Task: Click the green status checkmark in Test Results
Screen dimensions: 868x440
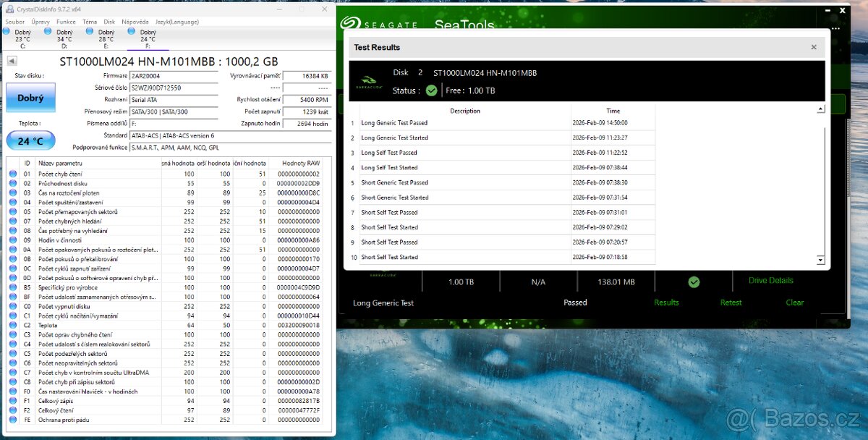Action: [x=432, y=90]
